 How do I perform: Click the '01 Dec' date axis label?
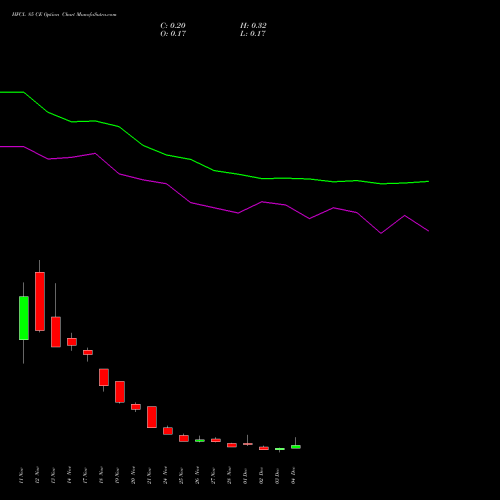pos(245,476)
